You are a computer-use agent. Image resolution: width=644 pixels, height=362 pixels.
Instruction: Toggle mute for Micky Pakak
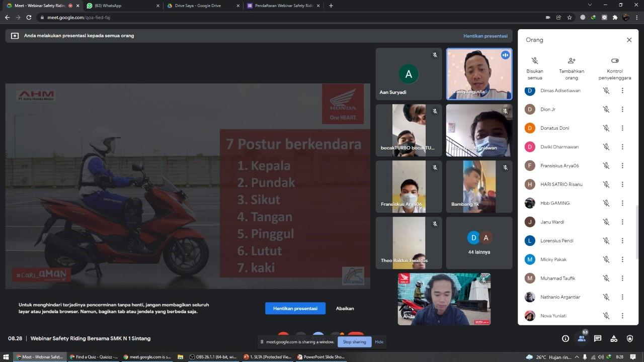(606, 259)
